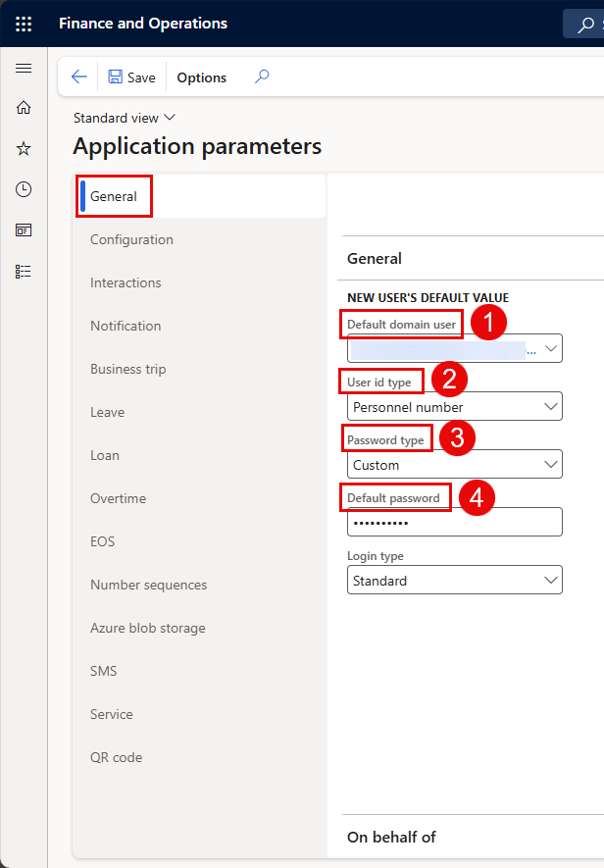Image resolution: width=604 pixels, height=868 pixels.
Task: Select the Business trip tab
Action: [128, 369]
